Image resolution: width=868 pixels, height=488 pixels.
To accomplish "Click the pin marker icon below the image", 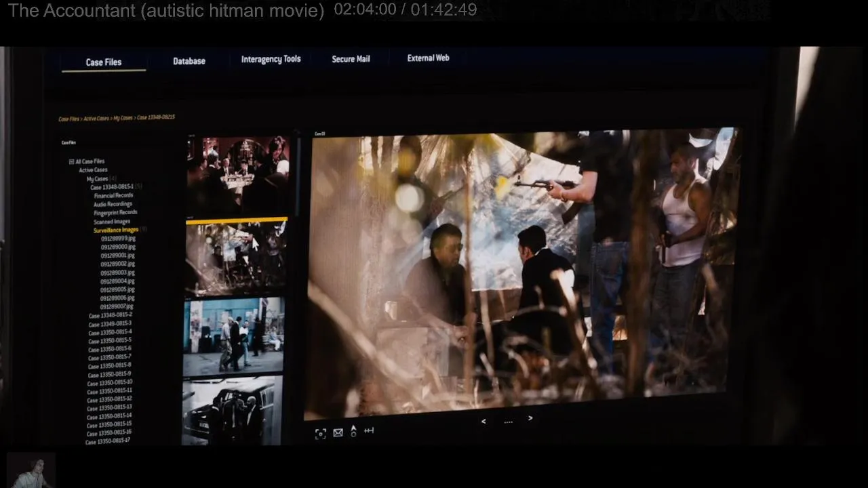I will [x=353, y=431].
